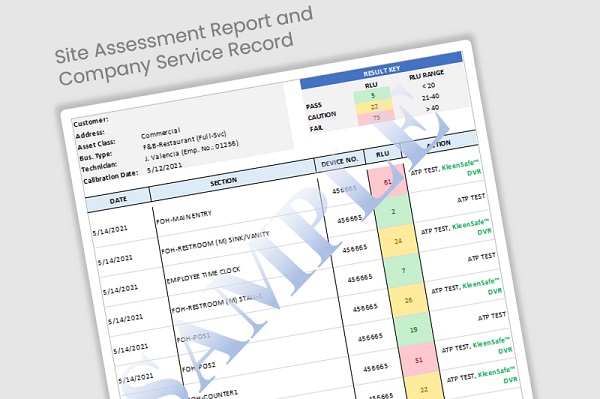This screenshot has height=399, width=600.
Task: Click the date in the FOH-MAIN ENTRY row
Action: pos(110,230)
